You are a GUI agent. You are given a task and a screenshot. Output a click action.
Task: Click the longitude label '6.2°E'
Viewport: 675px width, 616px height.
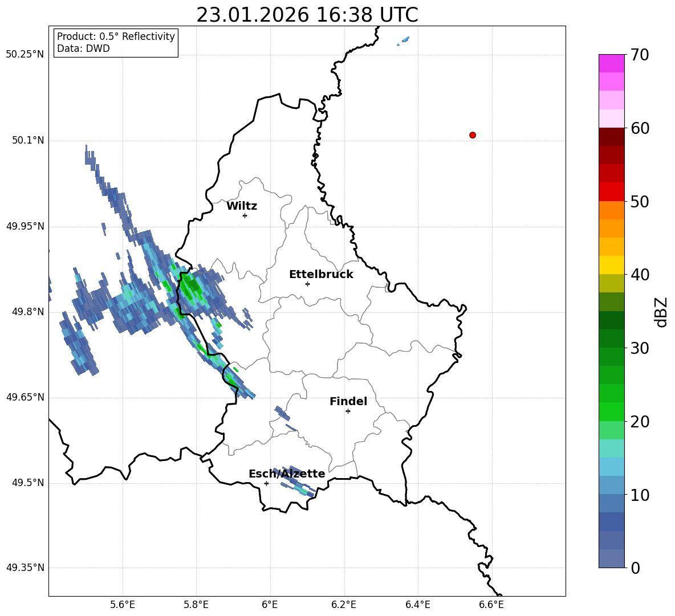coord(344,605)
